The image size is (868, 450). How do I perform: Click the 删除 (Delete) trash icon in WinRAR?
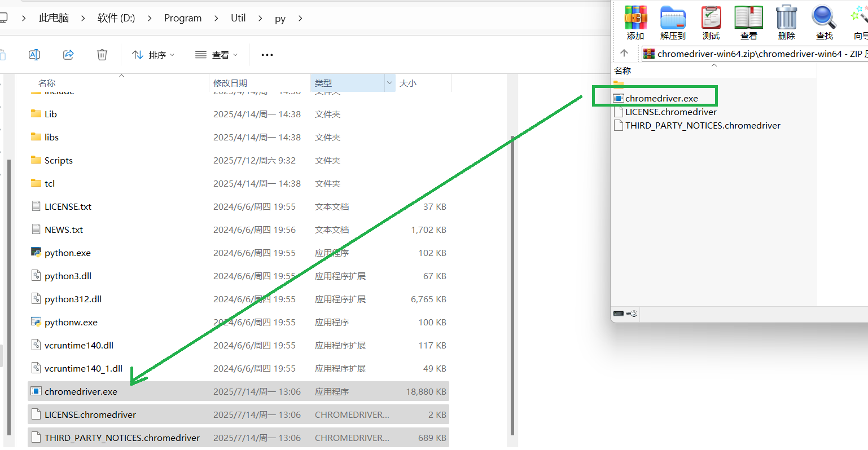[786, 23]
